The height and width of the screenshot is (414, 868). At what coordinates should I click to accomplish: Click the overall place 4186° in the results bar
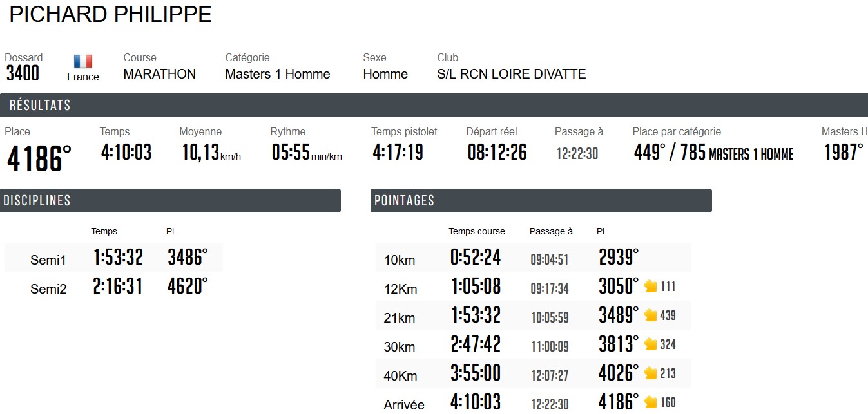[x=39, y=158]
